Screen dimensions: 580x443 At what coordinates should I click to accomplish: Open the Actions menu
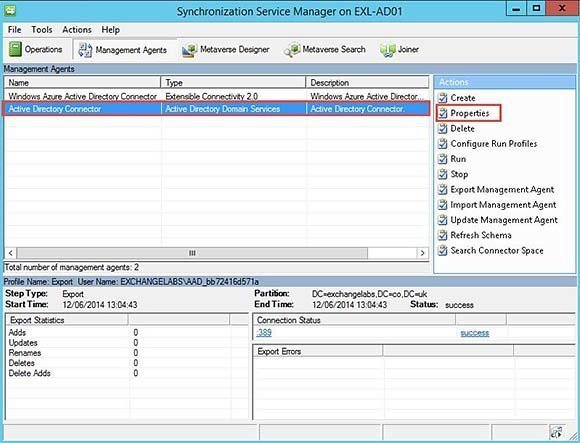pos(77,30)
